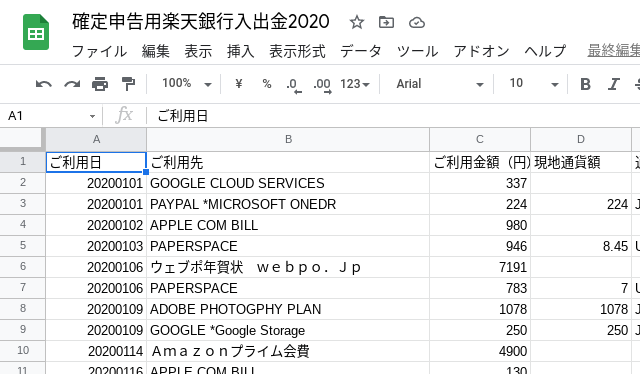Screen dimensions: 640x374
Task: Open the 表示 menu
Action: [x=198, y=51]
